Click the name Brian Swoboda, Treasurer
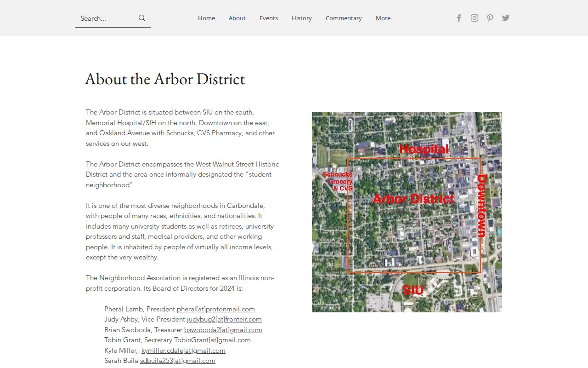 tap(143, 330)
